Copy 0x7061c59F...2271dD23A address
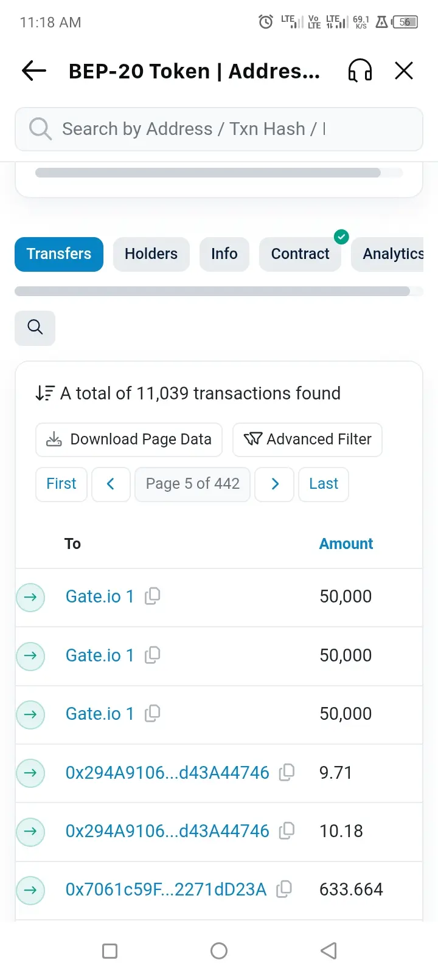 tap(284, 889)
